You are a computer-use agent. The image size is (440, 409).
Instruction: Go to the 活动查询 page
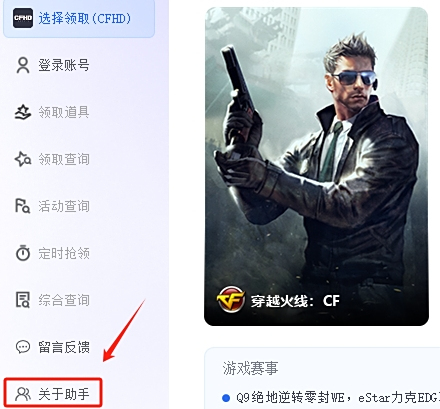click(x=64, y=206)
